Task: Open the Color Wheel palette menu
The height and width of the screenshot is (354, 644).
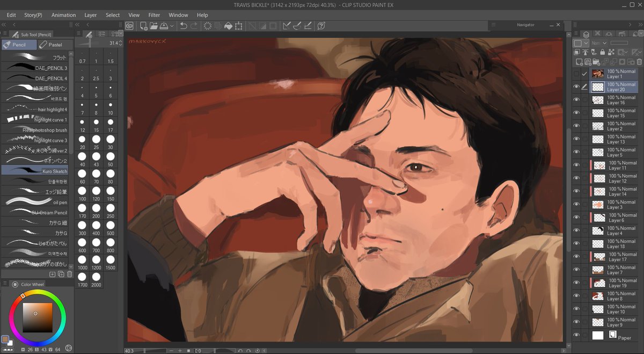Action: 5,284
